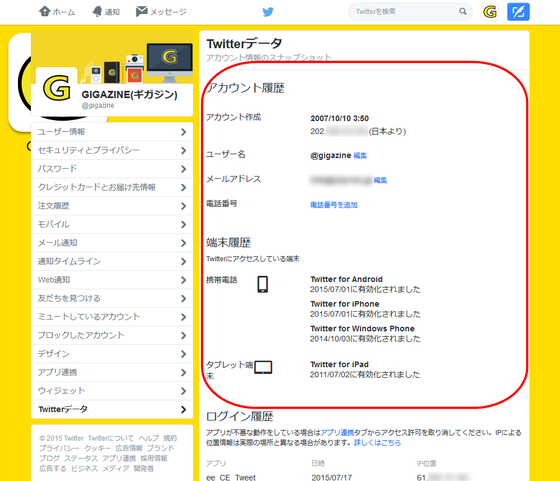This screenshot has height=481, width=560.
Task: Open notifications bell icon
Action: coord(97,11)
